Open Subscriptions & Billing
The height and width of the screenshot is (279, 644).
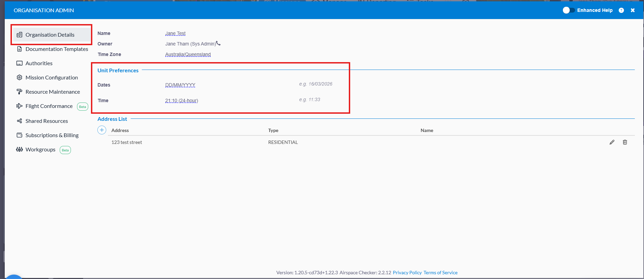[x=52, y=135]
